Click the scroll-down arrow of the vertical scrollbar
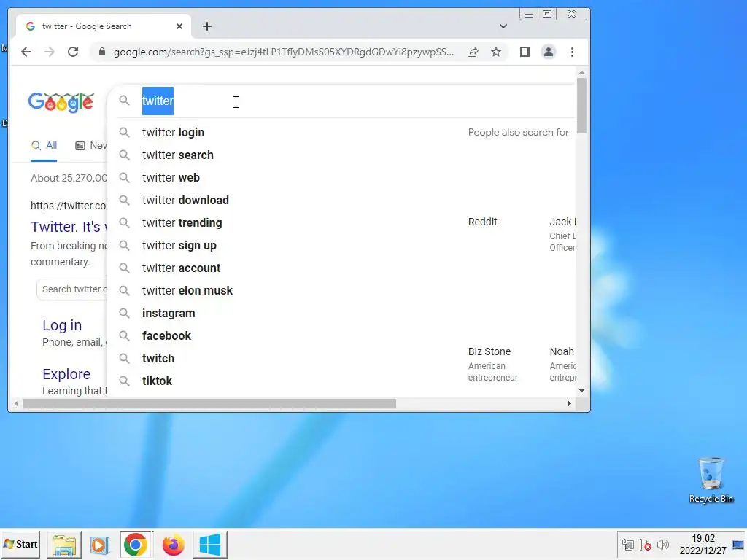747x560 pixels. click(x=581, y=391)
